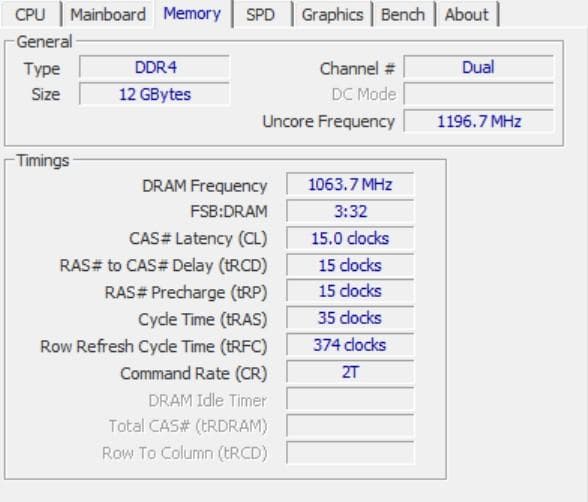The width and height of the screenshot is (588, 502).
Task: Click the 12 GBytes size field
Action: (154, 94)
